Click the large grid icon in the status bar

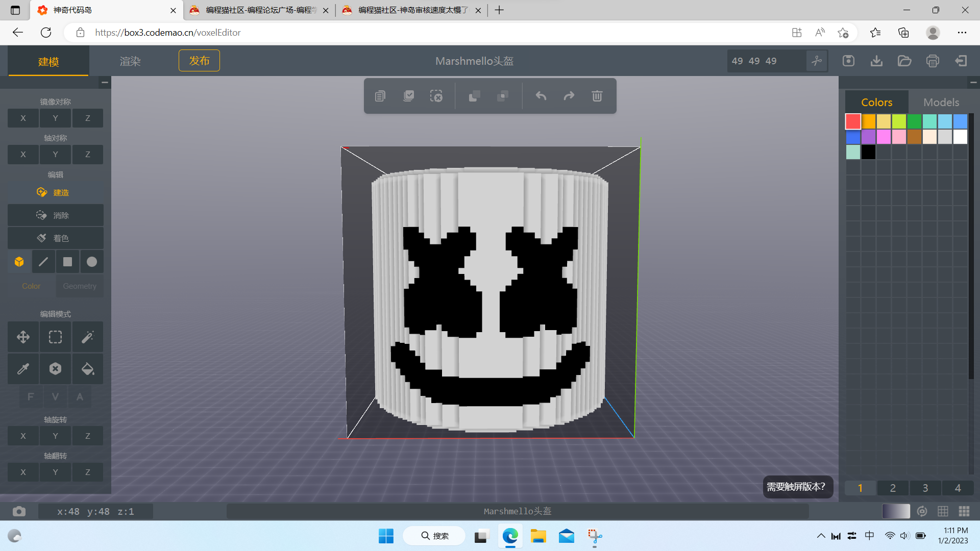(943, 511)
